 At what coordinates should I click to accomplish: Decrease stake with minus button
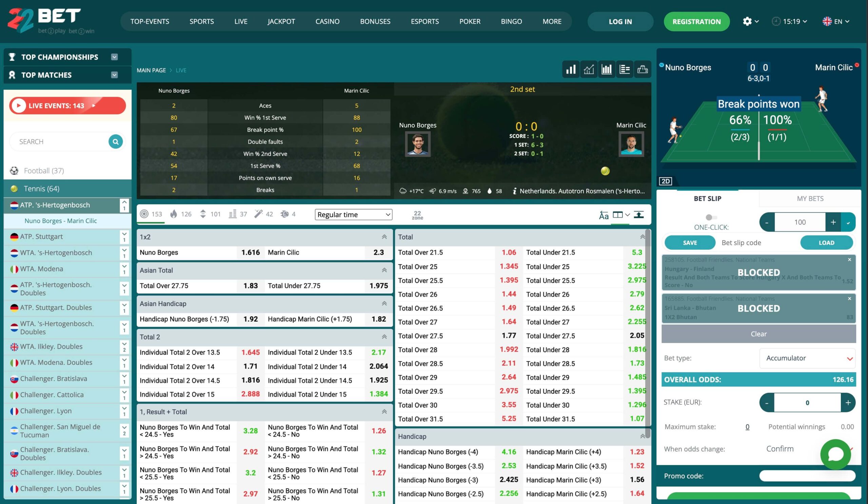767,402
